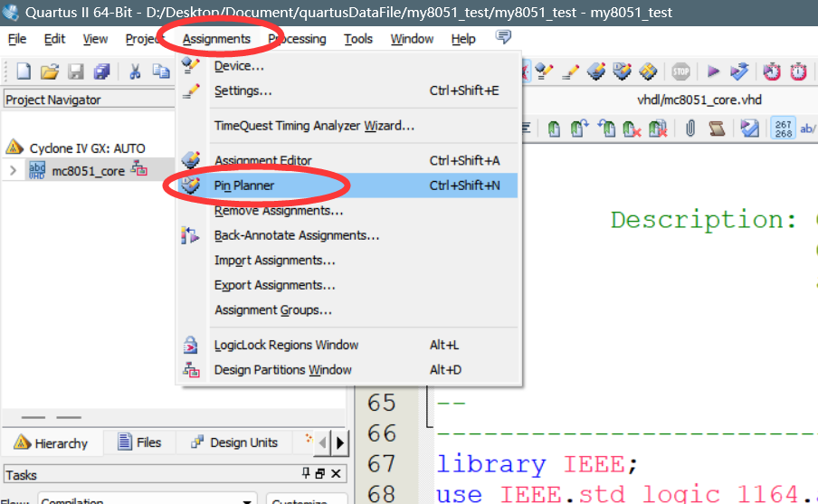Open the Flow Compilation dropdown

click(147, 499)
